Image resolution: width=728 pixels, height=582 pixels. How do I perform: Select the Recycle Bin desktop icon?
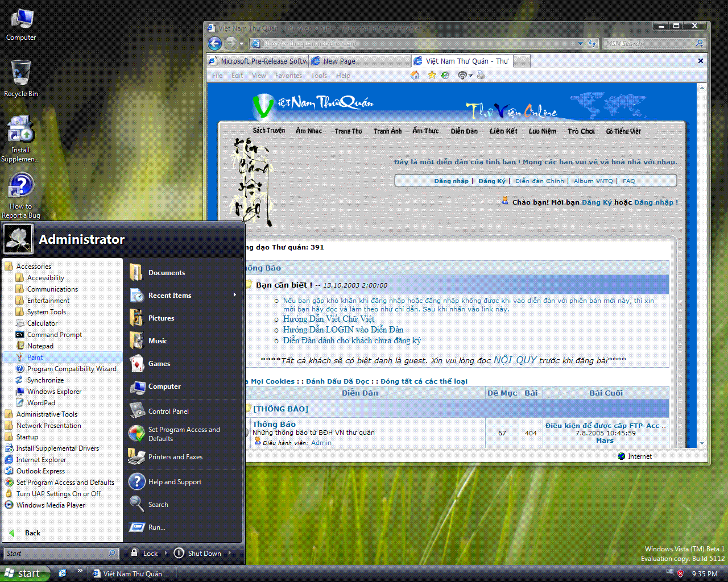pos(21,78)
